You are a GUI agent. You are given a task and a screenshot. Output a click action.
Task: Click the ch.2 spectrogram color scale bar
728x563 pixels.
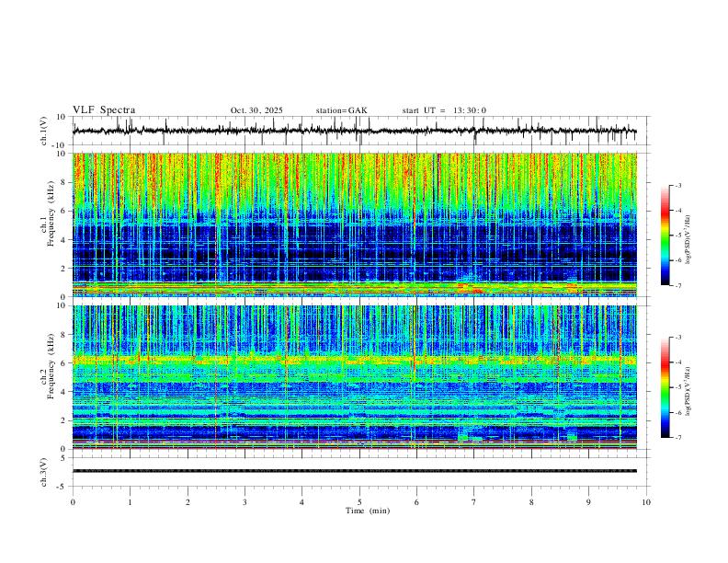[665, 387]
